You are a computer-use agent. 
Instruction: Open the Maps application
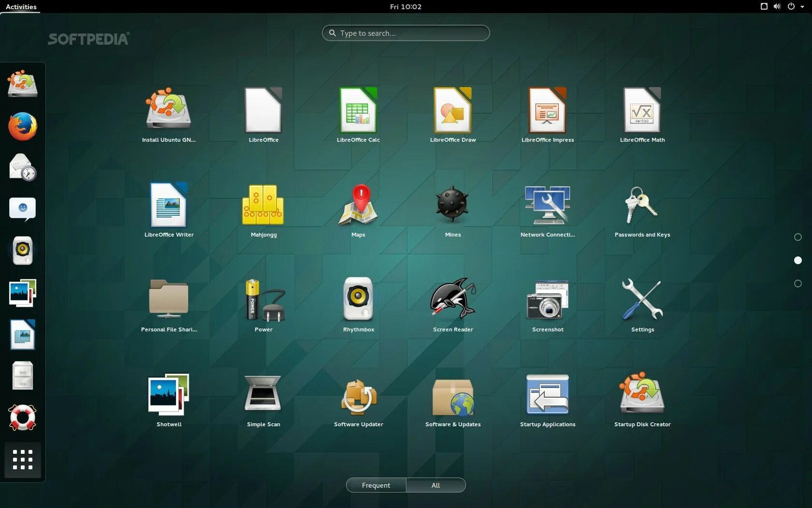(x=358, y=209)
